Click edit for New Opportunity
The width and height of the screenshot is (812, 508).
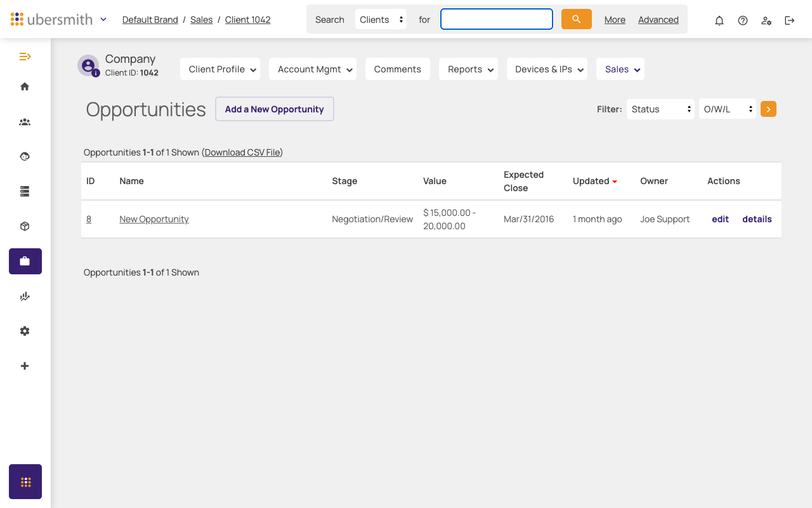tap(721, 219)
